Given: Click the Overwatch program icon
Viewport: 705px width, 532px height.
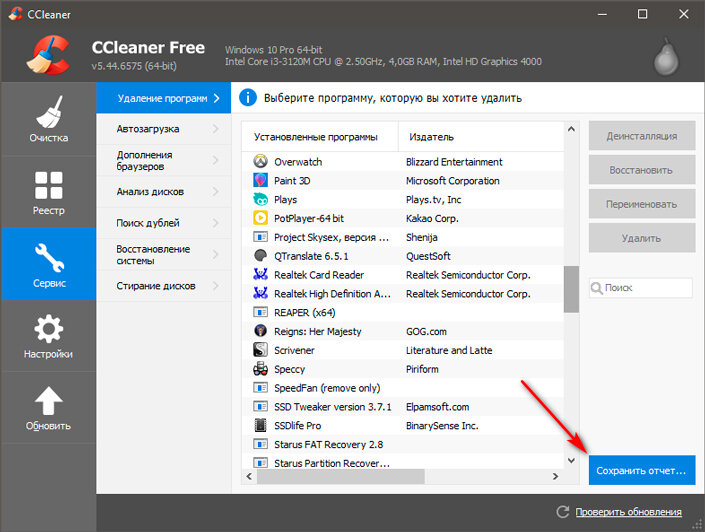Looking at the screenshot, I should [x=260, y=161].
